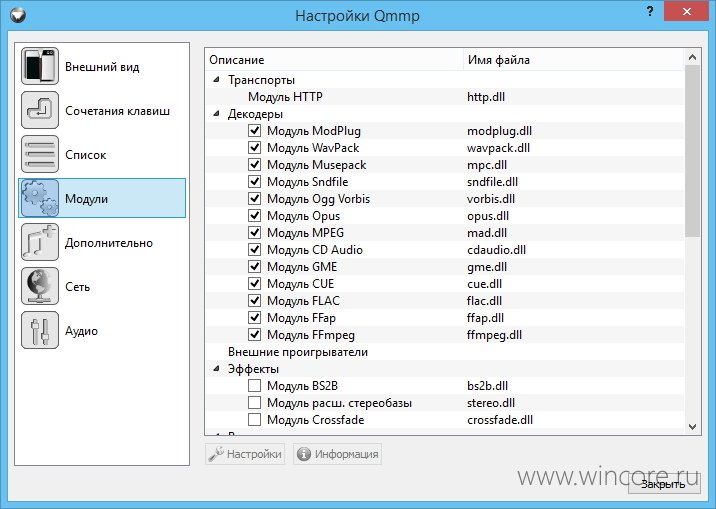Click the mpc.dll file name
This screenshot has width=716, height=509.
(487, 165)
